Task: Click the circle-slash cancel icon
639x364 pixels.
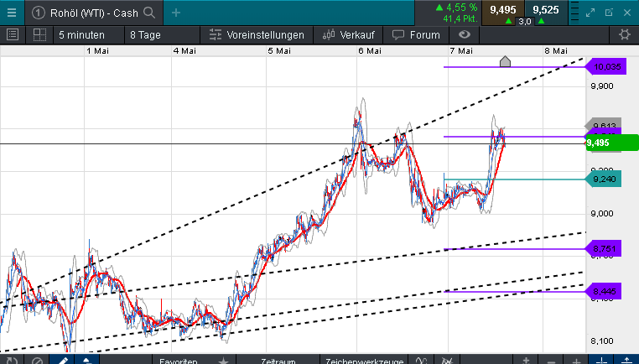Action: pos(37,361)
